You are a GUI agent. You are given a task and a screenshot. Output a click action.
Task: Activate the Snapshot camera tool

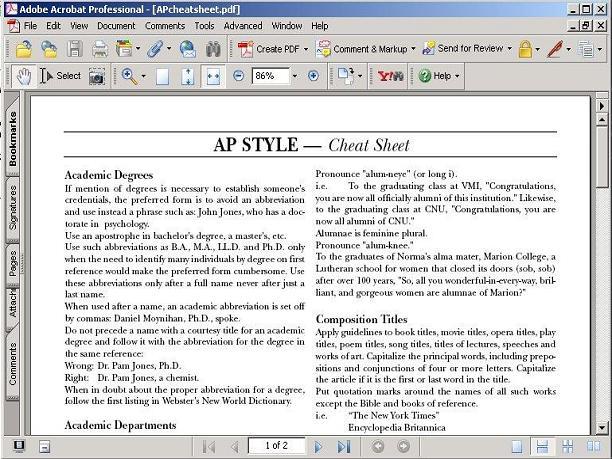click(x=96, y=76)
